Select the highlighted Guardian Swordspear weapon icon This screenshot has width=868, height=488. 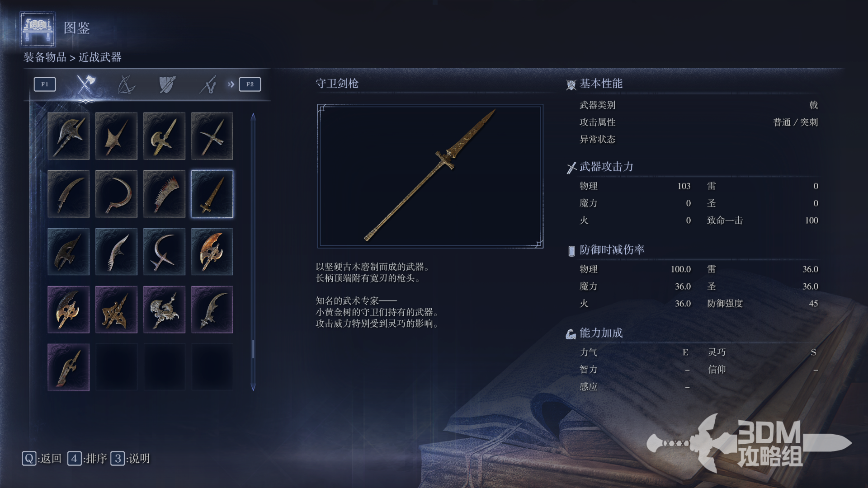pos(212,194)
